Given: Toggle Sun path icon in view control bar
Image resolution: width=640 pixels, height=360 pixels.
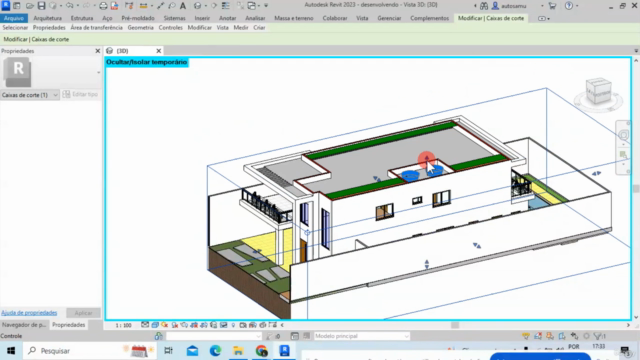Looking at the screenshot, I should pos(164,325).
